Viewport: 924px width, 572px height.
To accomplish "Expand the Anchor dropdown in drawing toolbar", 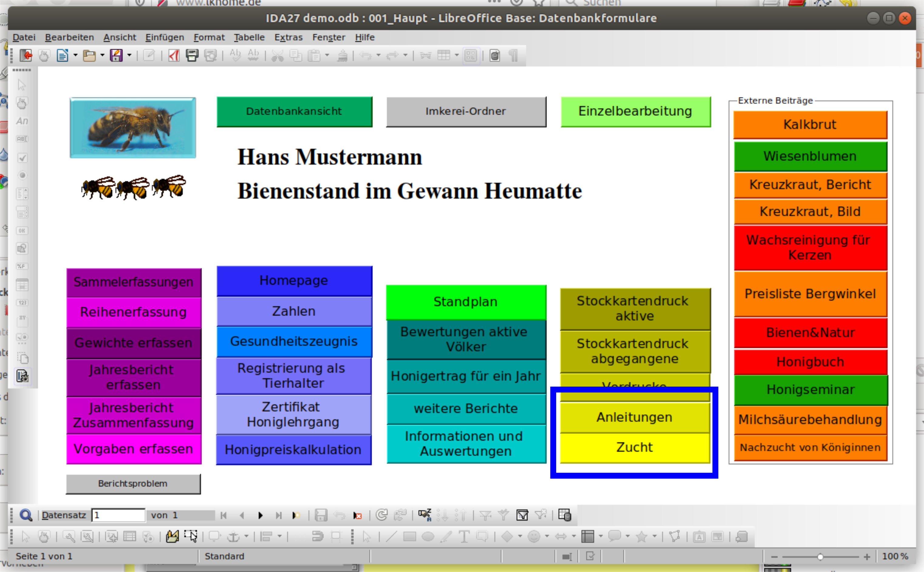I will pyautogui.click(x=246, y=536).
